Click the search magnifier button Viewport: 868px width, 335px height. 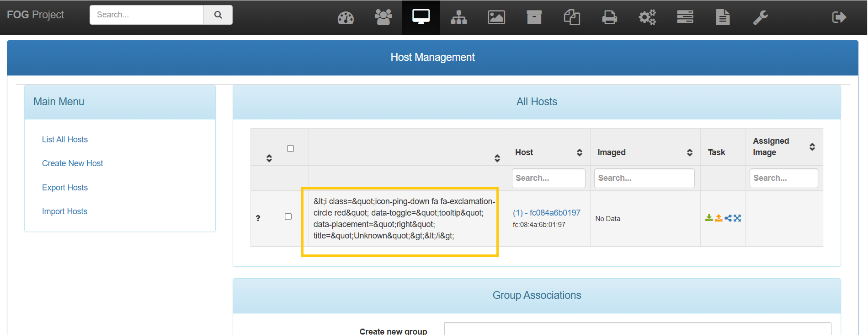point(218,15)
